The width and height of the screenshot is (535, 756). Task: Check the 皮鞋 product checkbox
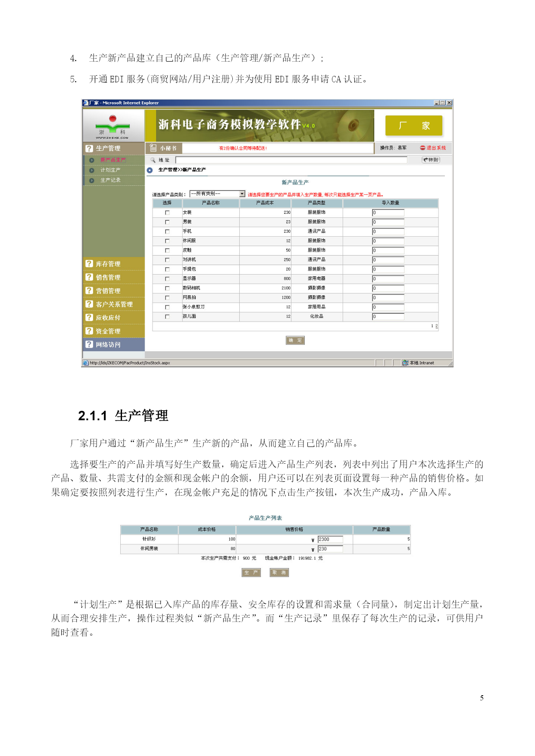(x=167, y=251)
